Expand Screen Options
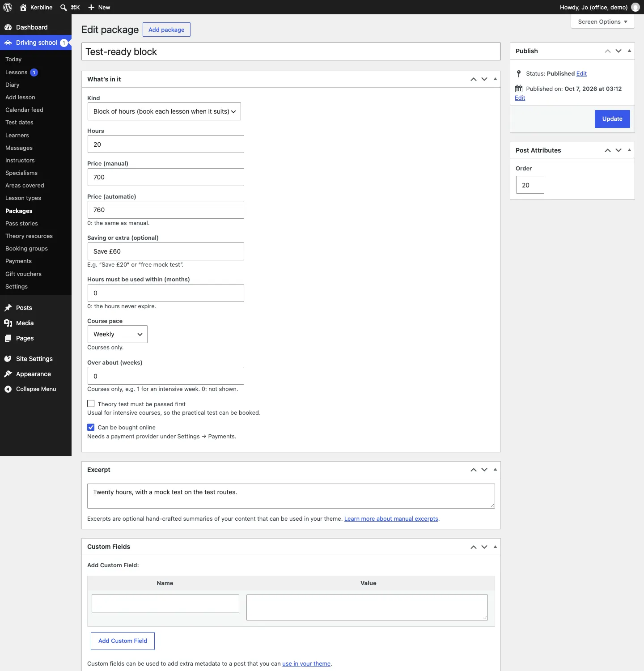The width and height of the screenshot is (644, 671). point(603,21)
